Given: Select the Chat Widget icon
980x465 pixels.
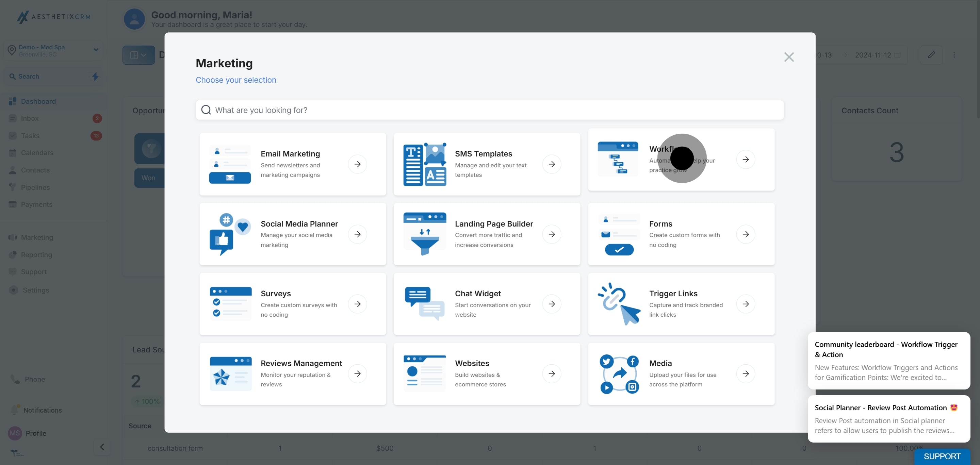Looking at the screenshot, I should (424, 303).
